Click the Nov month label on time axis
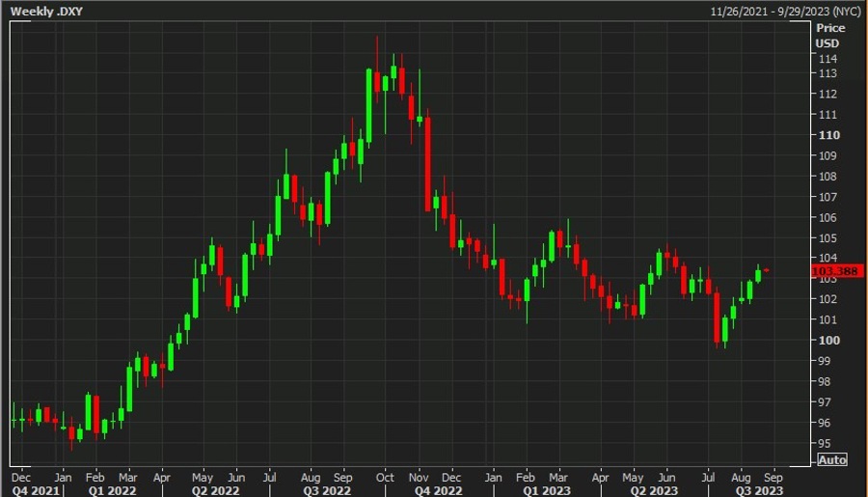Screen dimensions: 868x497 [x=419, y=477]
